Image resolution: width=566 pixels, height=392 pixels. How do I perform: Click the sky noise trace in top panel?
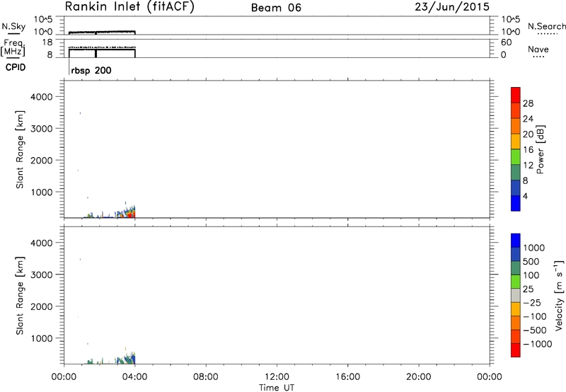pyautogui.click(x=102, y=32)
